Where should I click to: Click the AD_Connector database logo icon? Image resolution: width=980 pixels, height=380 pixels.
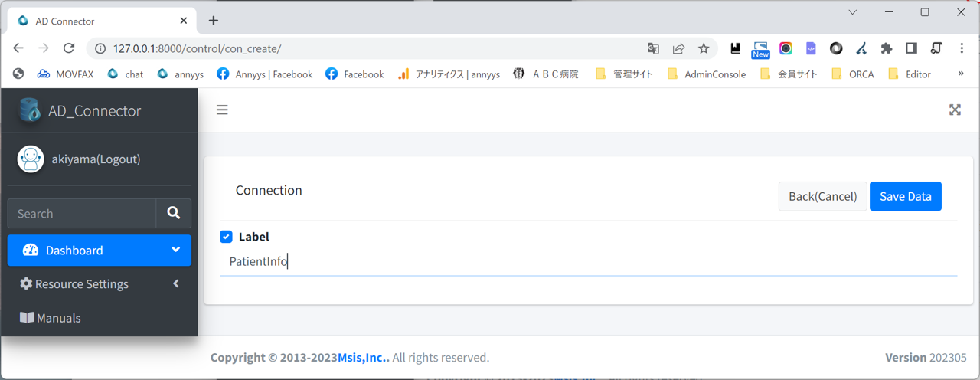pos(31,110)
